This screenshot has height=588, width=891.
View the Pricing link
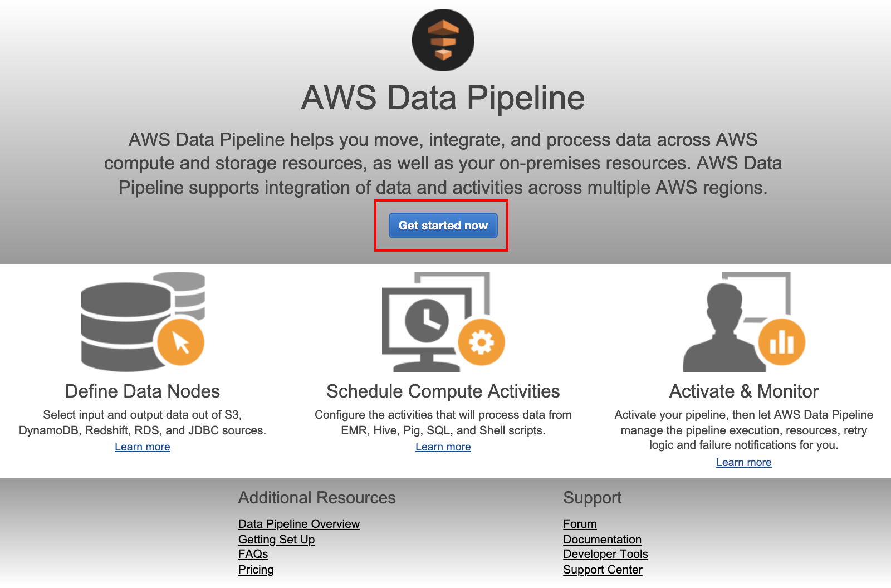point(256,569)
